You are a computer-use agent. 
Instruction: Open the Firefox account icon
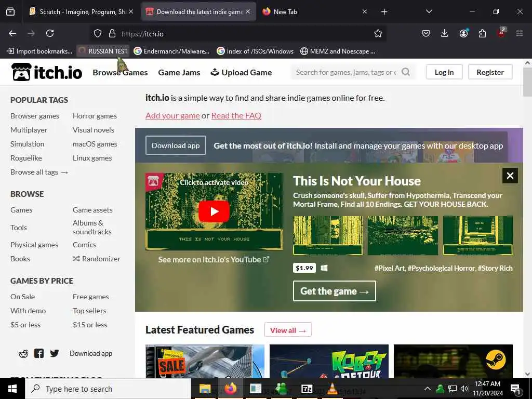[463, 33]
